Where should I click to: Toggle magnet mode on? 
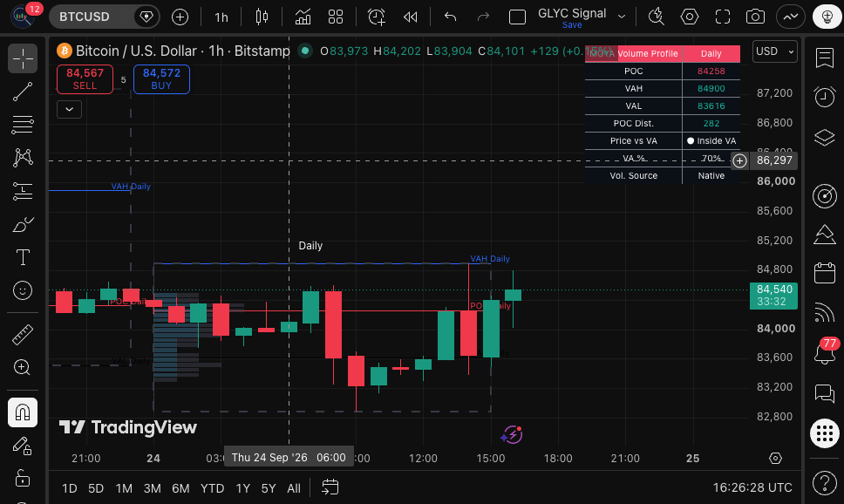(23, 412)
